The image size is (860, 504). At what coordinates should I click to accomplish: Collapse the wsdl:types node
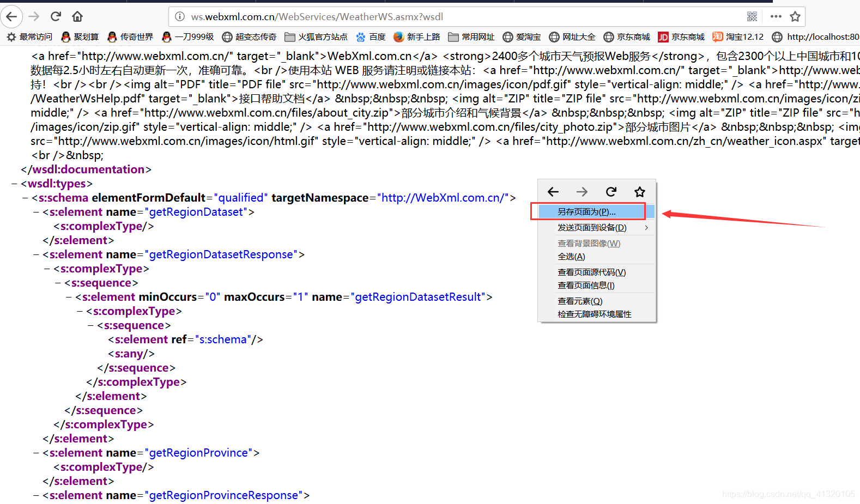[x=15, y=184]
